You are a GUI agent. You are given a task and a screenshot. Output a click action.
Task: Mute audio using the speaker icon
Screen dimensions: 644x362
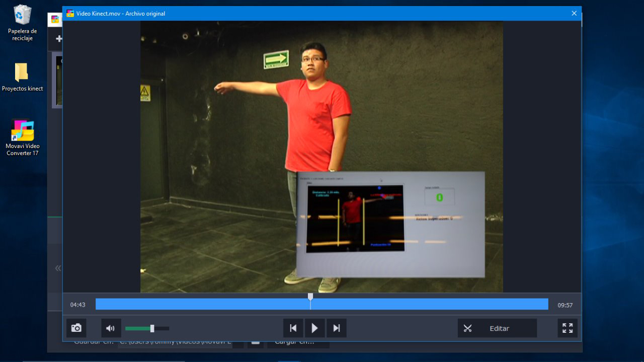(x=111, y=328)
